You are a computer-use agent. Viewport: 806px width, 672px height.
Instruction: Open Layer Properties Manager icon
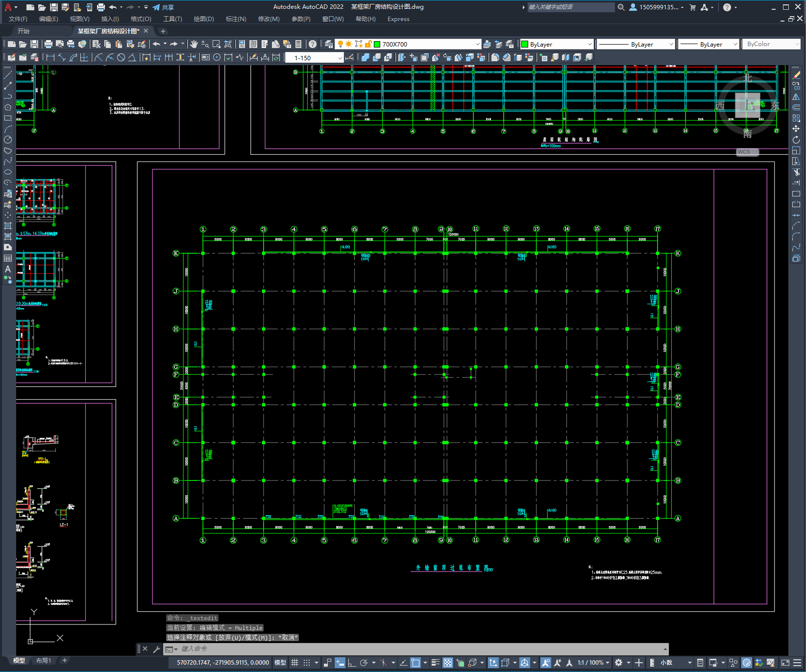(329, 44)
